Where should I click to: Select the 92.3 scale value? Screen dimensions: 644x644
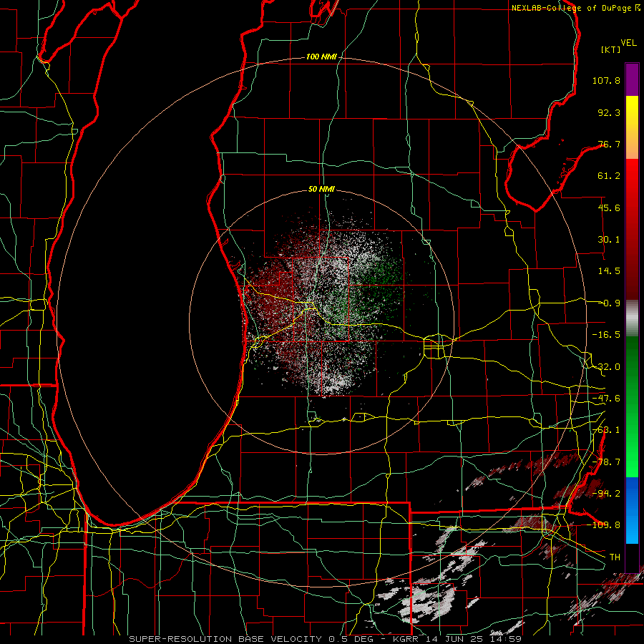pyautogui.click(x=609, y=112)
